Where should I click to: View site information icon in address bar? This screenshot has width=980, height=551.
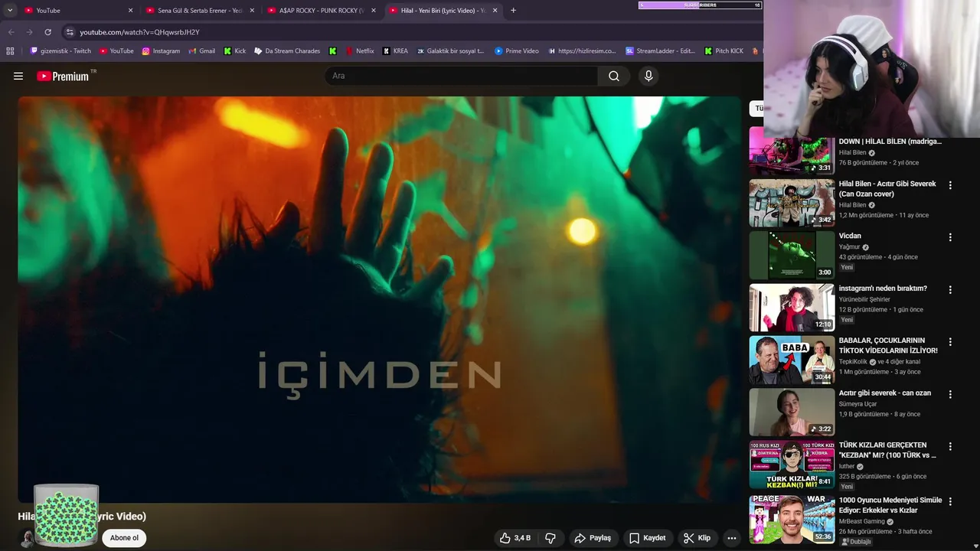(70, 32)
